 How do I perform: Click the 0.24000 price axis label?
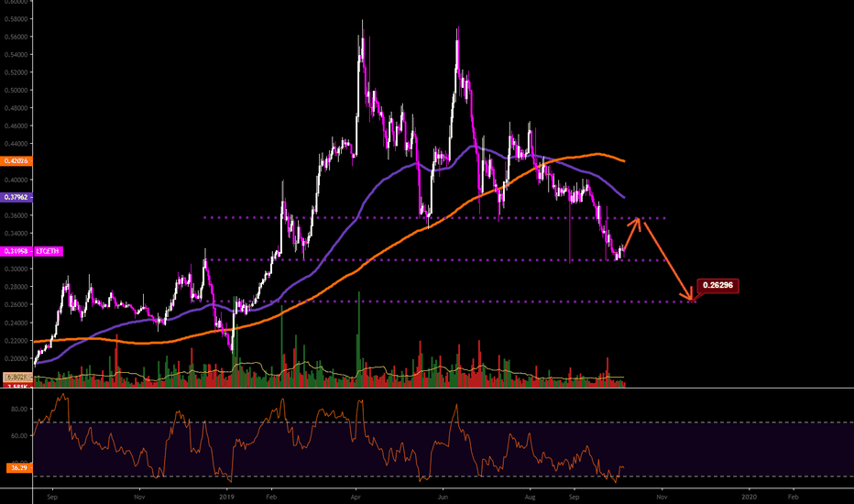pyautogui.click(x=16, y=323)
